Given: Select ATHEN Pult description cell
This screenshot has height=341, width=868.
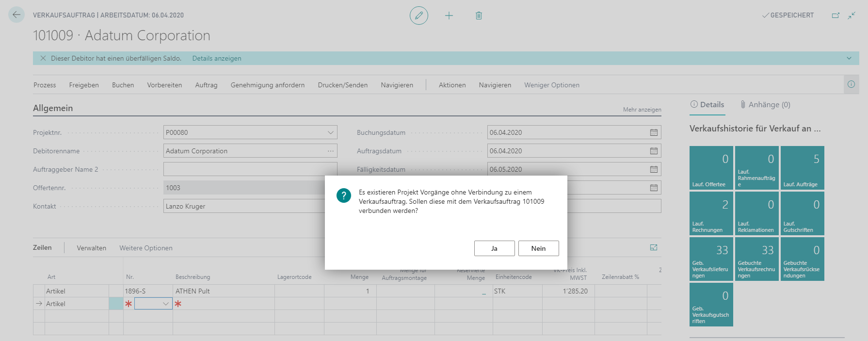Looking at the screenshot, I should pyautogui.click(x=224, y=291).
